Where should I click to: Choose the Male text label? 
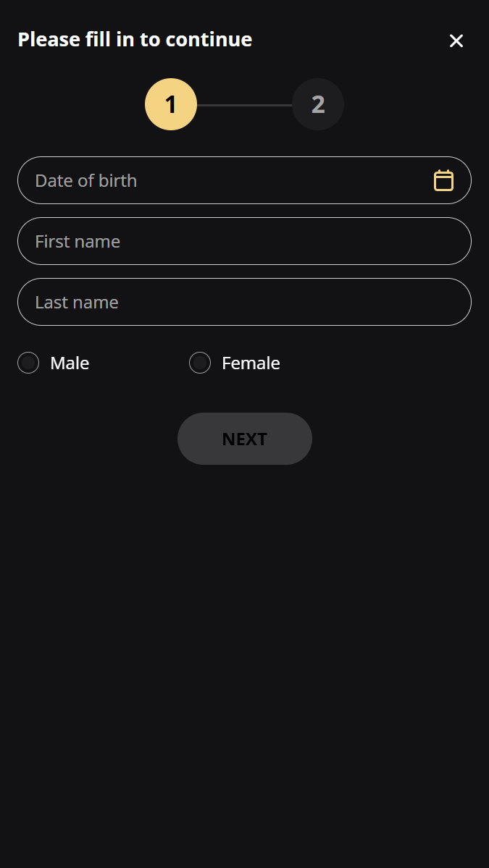click(70, 363)
